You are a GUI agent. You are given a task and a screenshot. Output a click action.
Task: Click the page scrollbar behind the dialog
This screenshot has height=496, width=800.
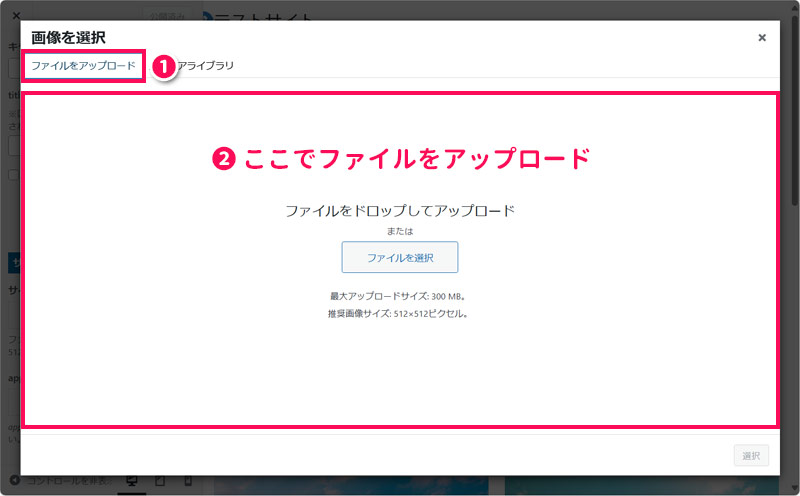(x=794, y=112)
